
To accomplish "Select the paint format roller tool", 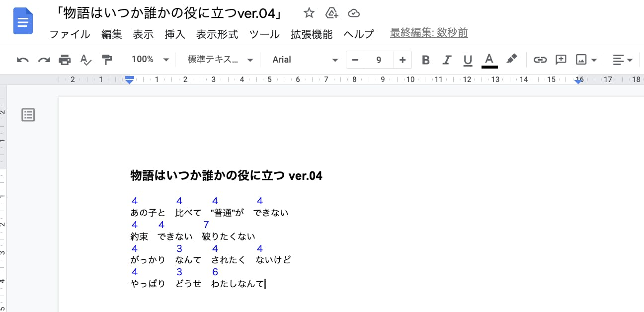I will 107,60.
